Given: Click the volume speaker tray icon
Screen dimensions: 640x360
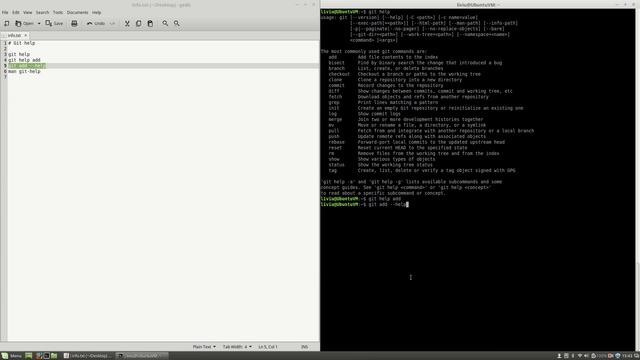Looking at the screenshot, I should point(586,356).
